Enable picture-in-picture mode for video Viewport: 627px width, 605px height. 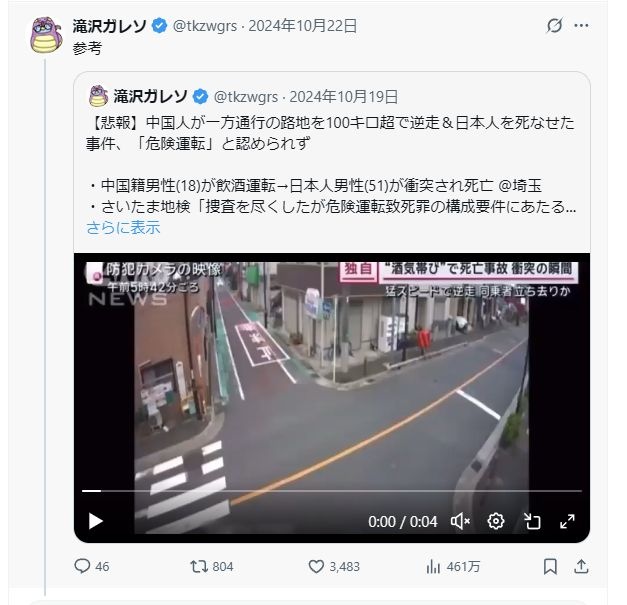tap(532, 521)
